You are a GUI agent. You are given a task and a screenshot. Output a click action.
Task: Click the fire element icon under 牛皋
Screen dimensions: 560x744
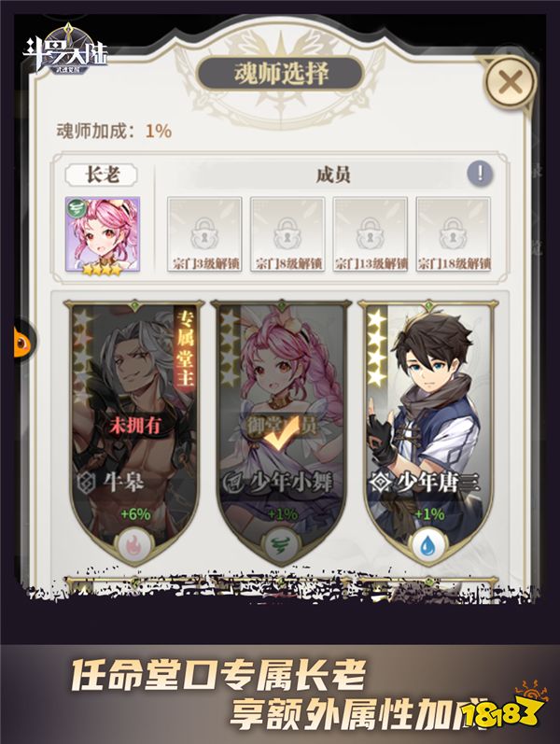(134, 544)
